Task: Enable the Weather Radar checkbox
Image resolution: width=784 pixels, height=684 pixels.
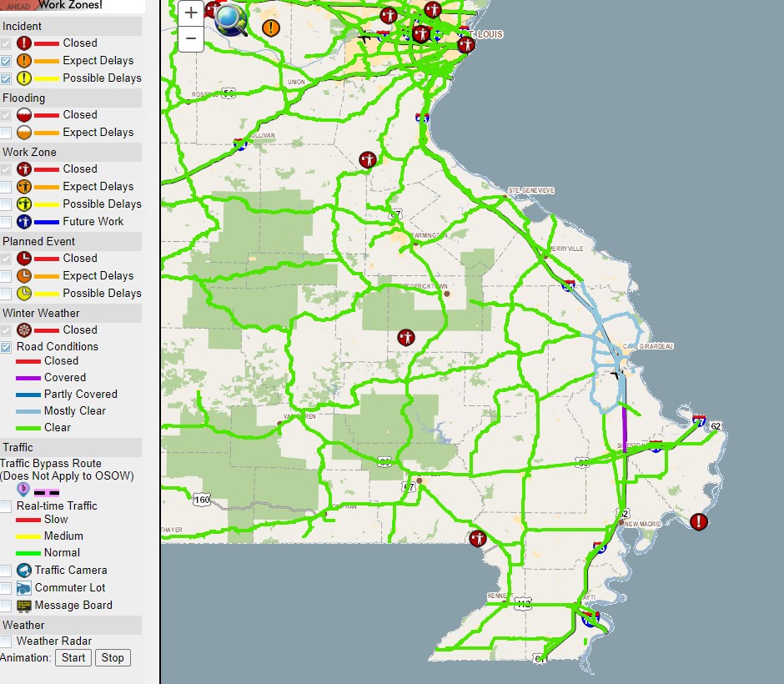Action: (x=6, y=641)
